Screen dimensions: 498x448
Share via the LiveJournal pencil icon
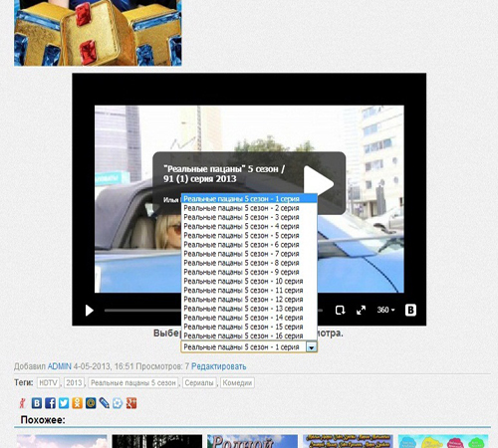(x=105, y=403)
